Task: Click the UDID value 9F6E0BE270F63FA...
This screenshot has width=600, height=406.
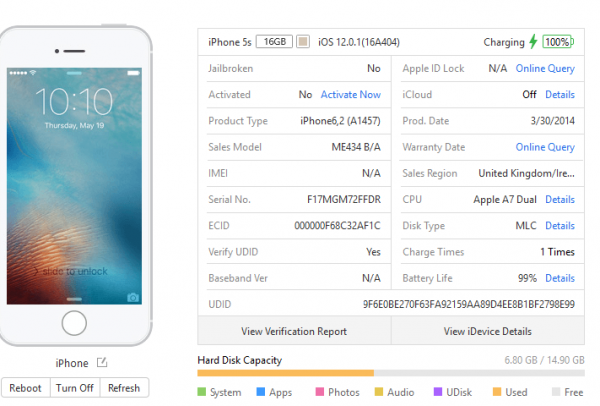Action: click(x=469, y=304)
